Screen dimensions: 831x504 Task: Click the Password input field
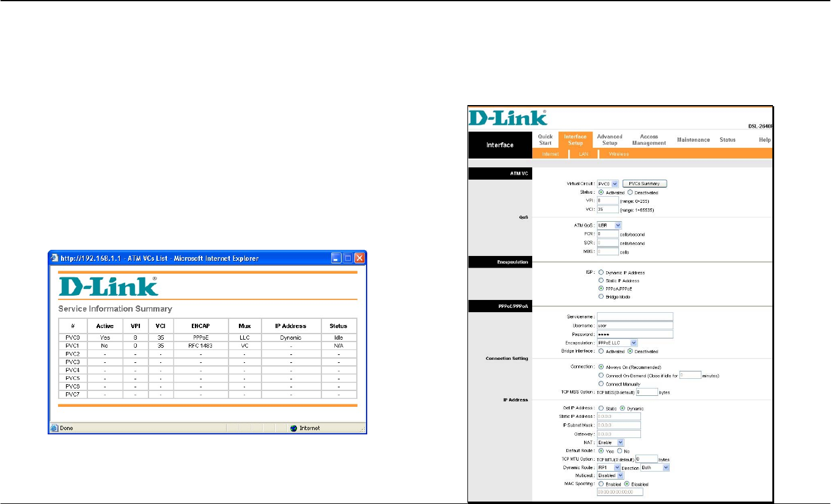(x=635, y=334)
